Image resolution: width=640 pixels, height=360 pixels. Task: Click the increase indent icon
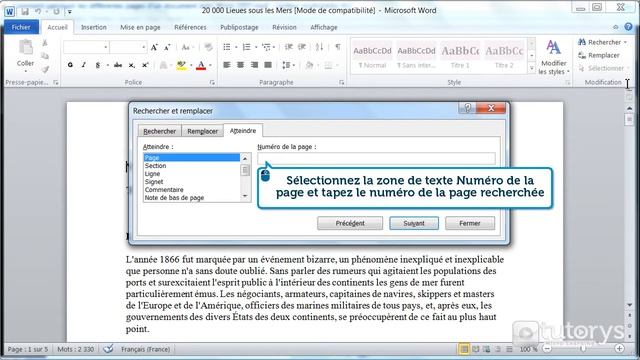pyautogui.click(x=302, y=47)
